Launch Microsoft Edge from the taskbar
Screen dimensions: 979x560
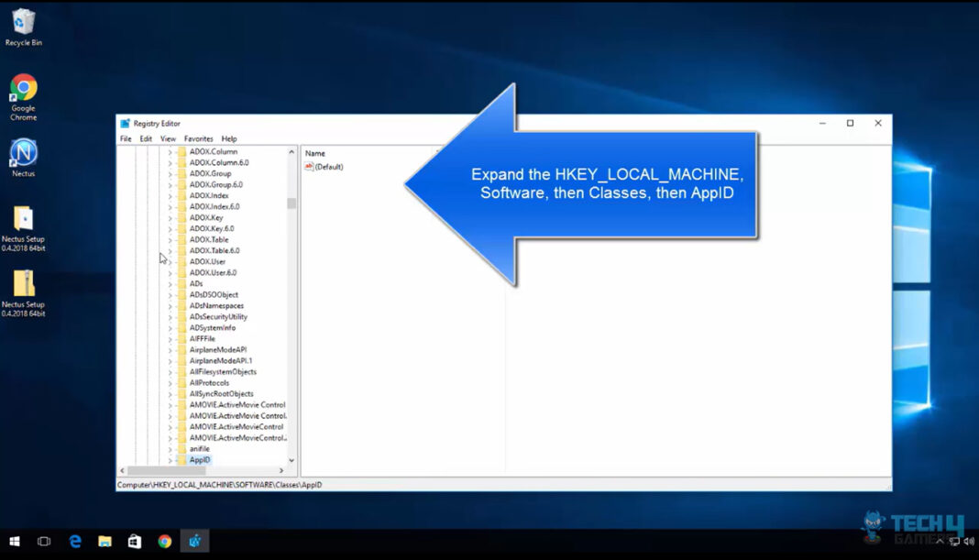coord(75,542)
